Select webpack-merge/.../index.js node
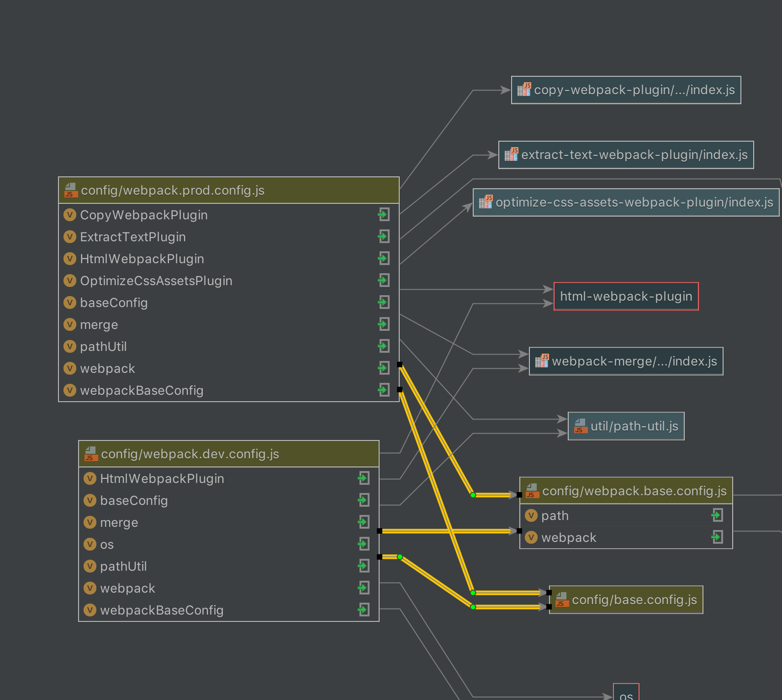Image resolution: width=782 pixels, height=700 pixels. pos(626,361)
